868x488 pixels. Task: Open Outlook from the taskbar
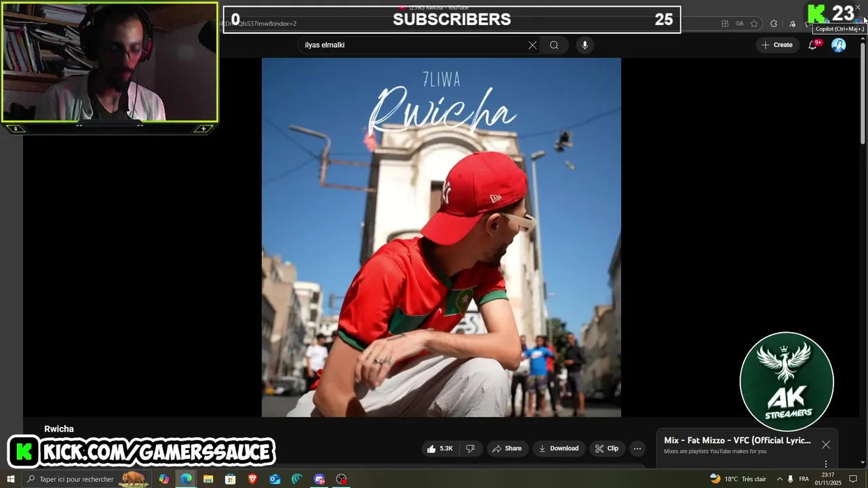coord(275,479)
